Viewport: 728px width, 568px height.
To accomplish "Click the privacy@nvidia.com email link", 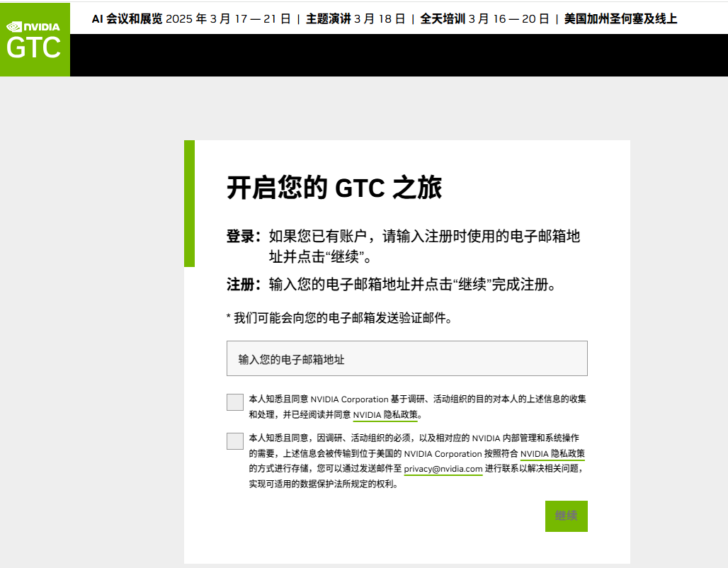I will coord(443,469).
